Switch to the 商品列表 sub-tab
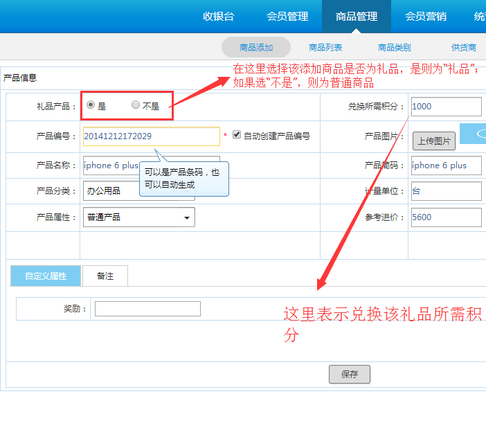 325,48
